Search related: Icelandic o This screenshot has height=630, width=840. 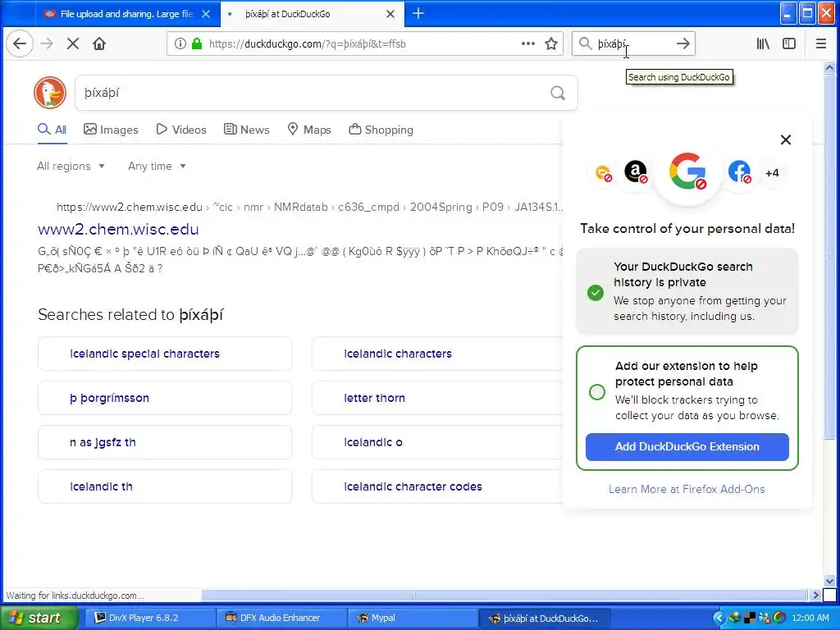click(x=438, y=442)
